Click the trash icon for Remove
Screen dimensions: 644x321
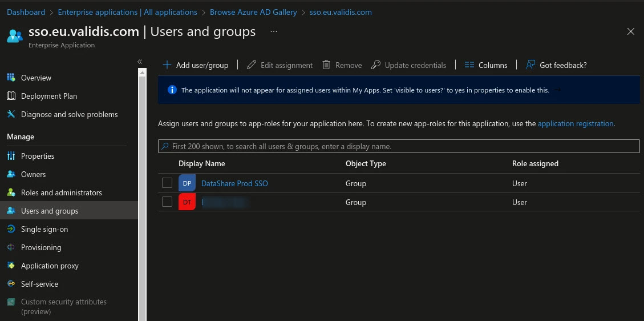click(326, 65)
